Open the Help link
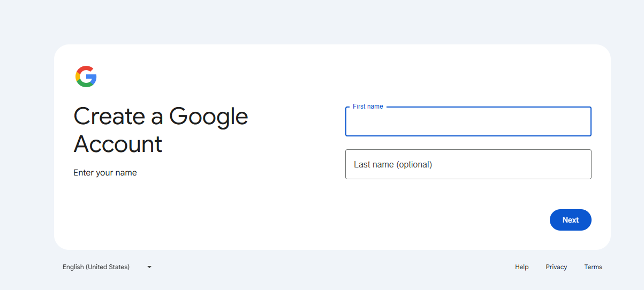This screenshot has width=644, height=290. (521, 267)
